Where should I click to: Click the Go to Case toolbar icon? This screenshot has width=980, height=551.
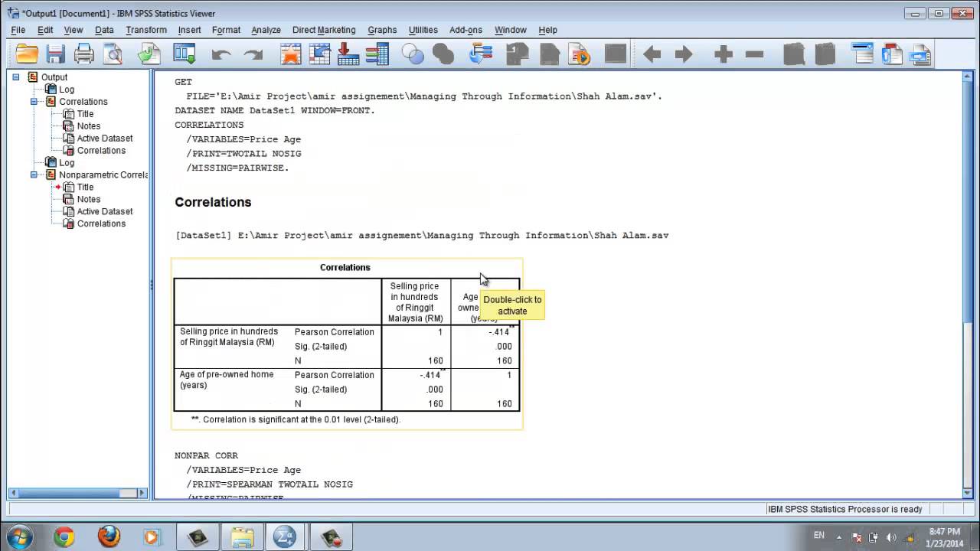319,54
